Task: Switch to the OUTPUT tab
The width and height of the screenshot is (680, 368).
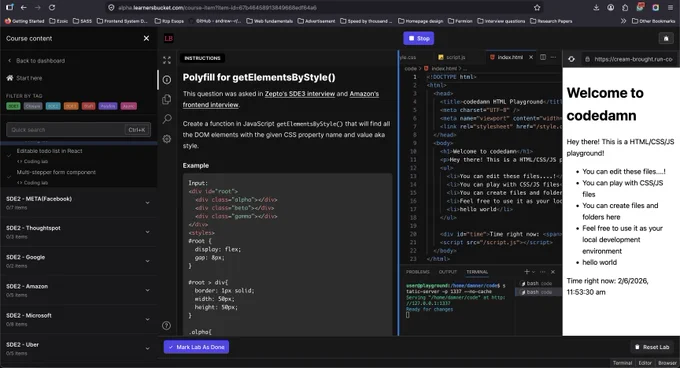Action: point(448,272)
